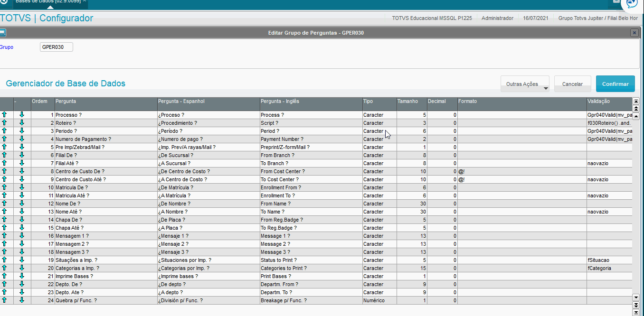
Task: Move up the Roteiro ? row
Action: tap(4, 123)
